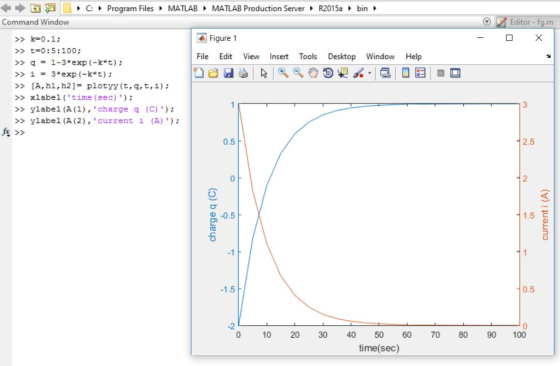Image resolution: width=560 pixels, height=366 pixels.
Task: Choose the Rotate 3D tool
Action: click(x=328, y=73)
